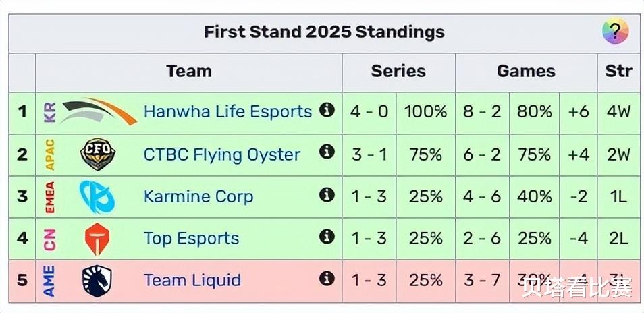Show info icon for Hanwha Life Esports
Image resolution: width=644 pixels, height=313 pixels.
[x=327, y=110]
